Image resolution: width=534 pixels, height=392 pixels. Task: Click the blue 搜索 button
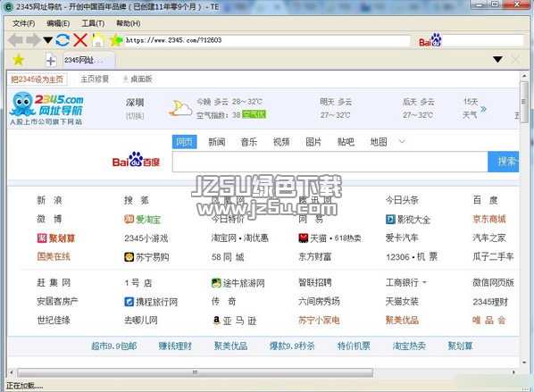(504, 162)
